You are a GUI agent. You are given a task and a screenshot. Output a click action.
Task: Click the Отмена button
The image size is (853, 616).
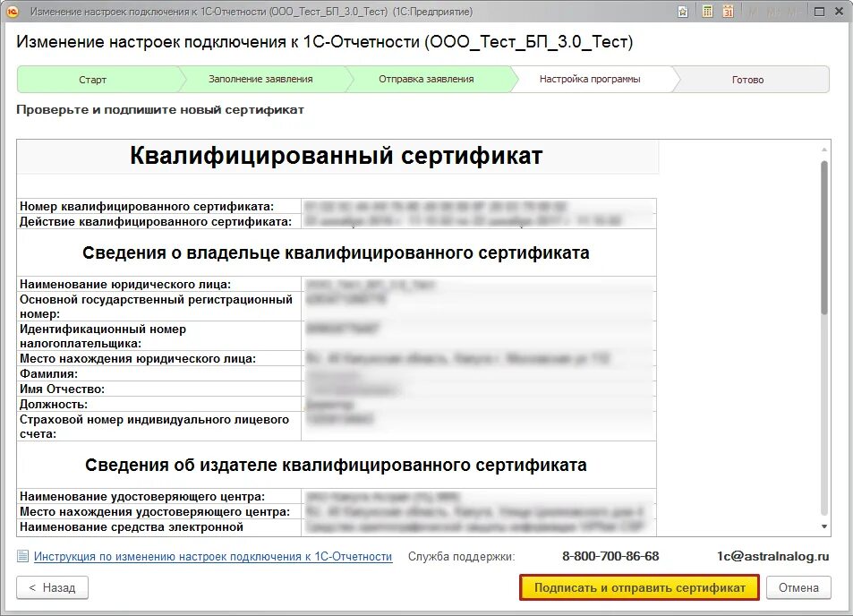click(798, 587)
